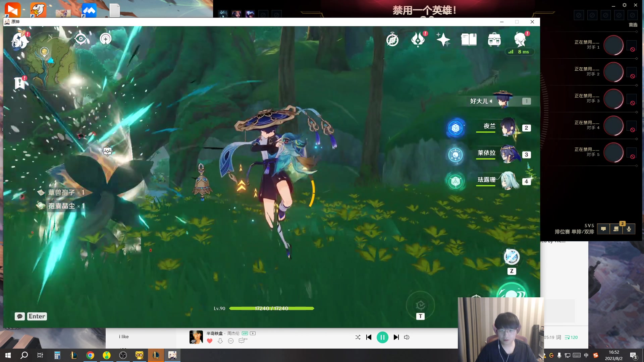
Task: Click the green HP bar 17240 / 17240
Action: coord(271,308)
